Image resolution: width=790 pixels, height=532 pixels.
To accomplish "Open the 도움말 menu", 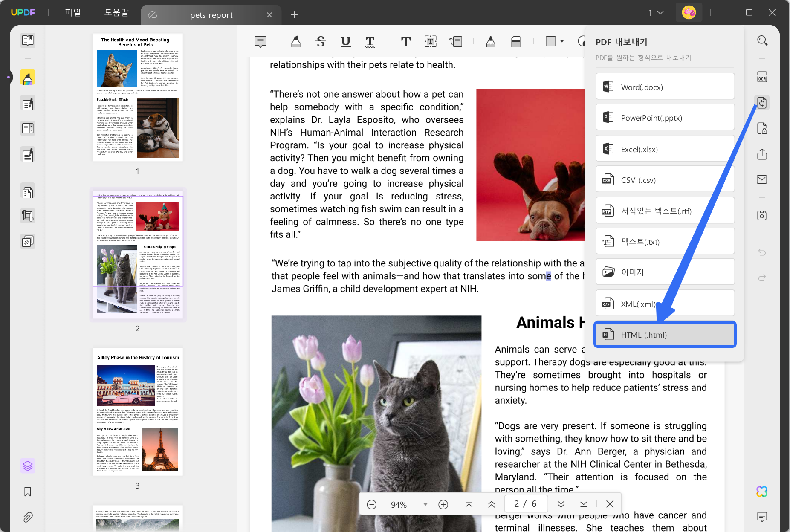I will (116, 13).
